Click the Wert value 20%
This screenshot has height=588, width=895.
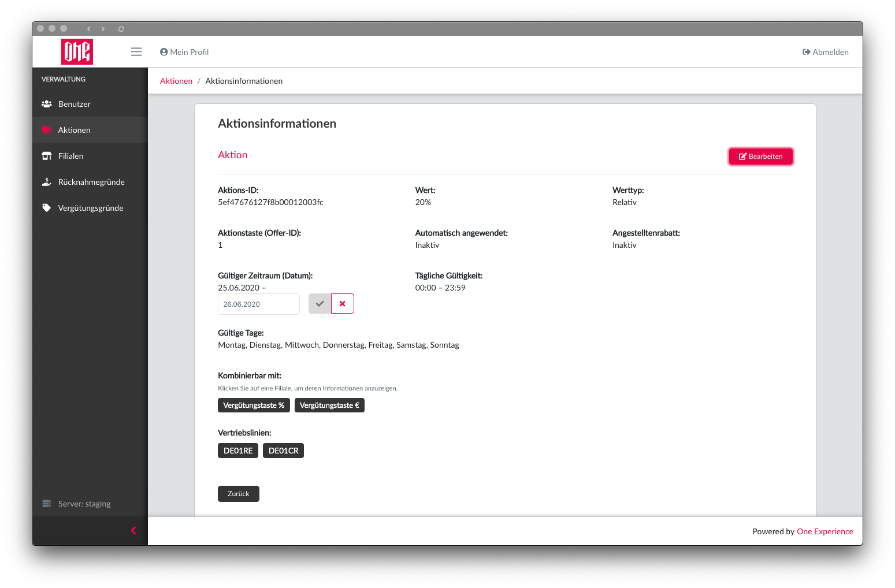423,202
